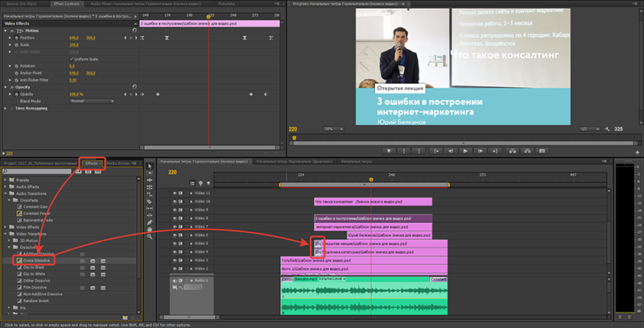Collapse the Video Transitions folder
The height and width of the screenshot is (328, 644).
tap(5, 234)
